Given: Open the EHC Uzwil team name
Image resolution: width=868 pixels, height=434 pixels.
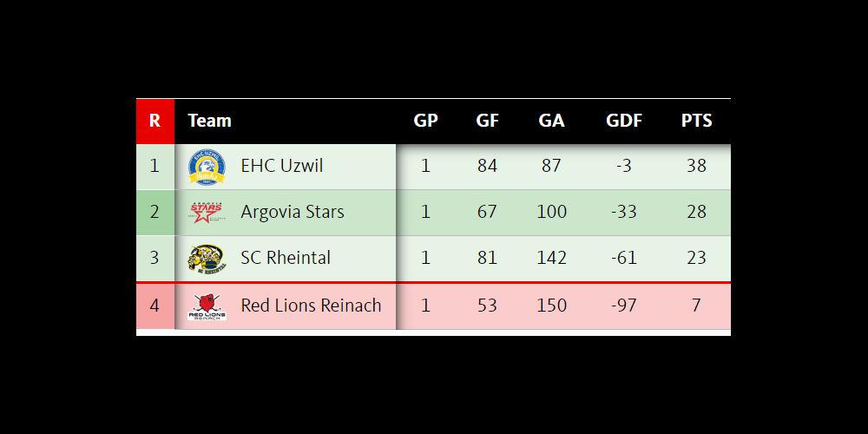Looking at the screenshot, I should (282, 166).
